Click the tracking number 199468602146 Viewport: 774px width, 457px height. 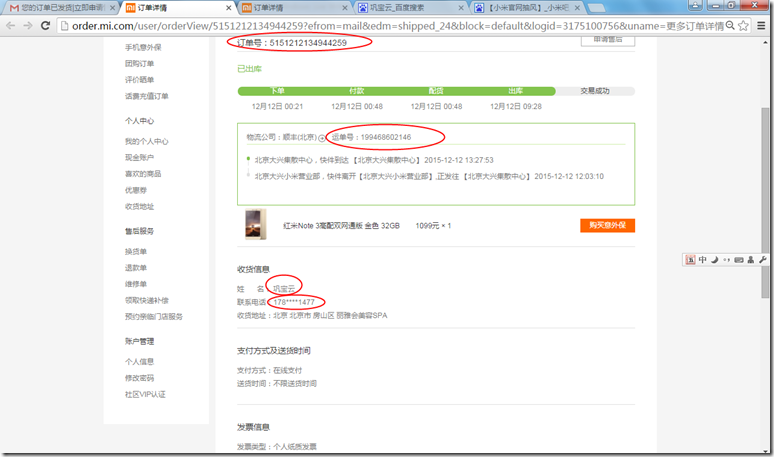coord(386,137)
